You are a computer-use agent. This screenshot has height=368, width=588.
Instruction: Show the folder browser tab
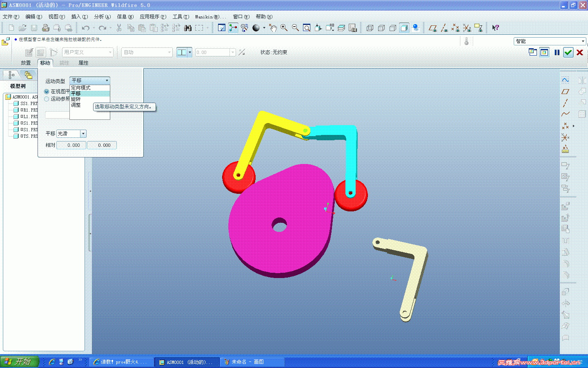coord(28,75)
